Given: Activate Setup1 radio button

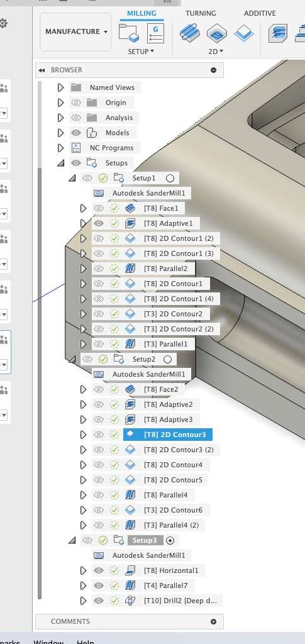Looking at the screenshot, I should click(x=170, y=178).
